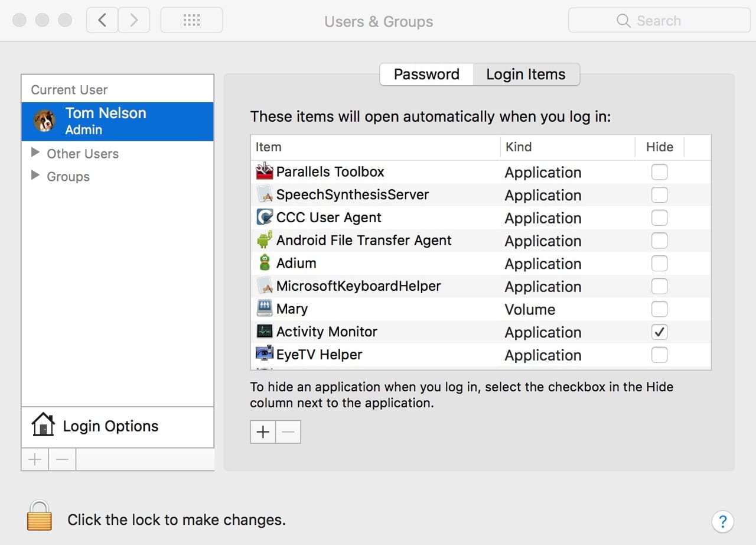
Task: Uncheck Hide for Activity Monitor
Action: [x=659, y=332]
